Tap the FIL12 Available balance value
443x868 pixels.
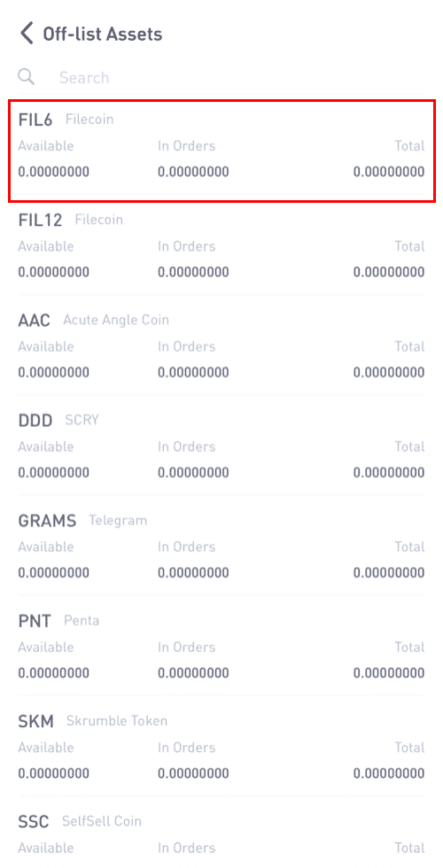(x=54, y=272)
